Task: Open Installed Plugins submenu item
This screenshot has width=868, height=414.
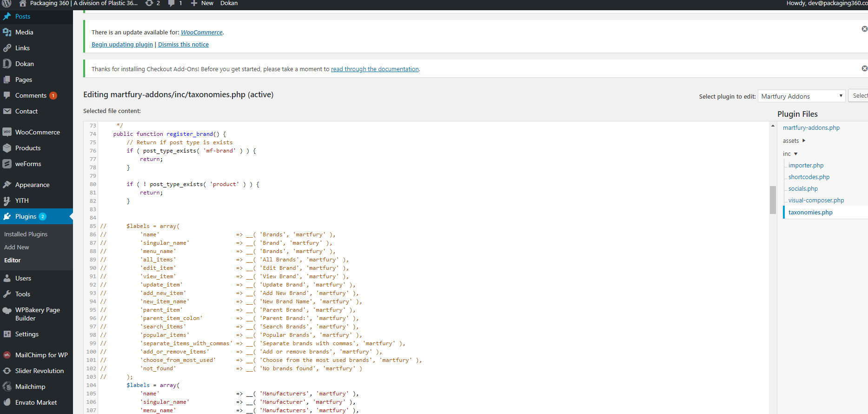Action: (26, 234)
